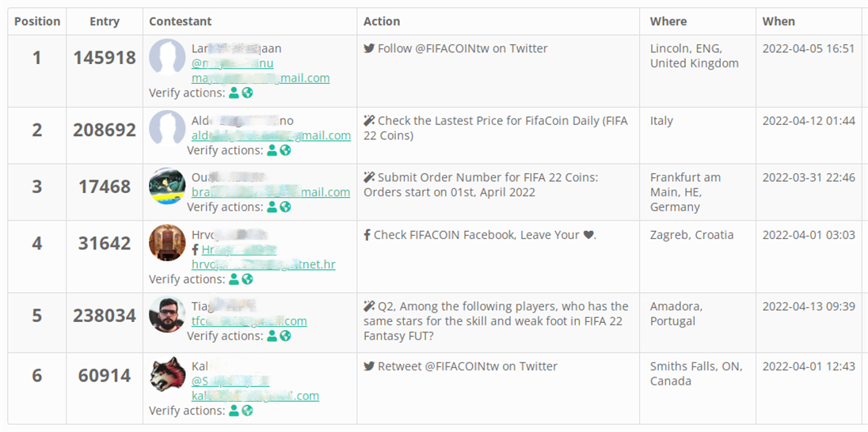Click the globe verify icon for entry 145918
The width and height of the screenshot is (868, 432).
tap(247, 93)
